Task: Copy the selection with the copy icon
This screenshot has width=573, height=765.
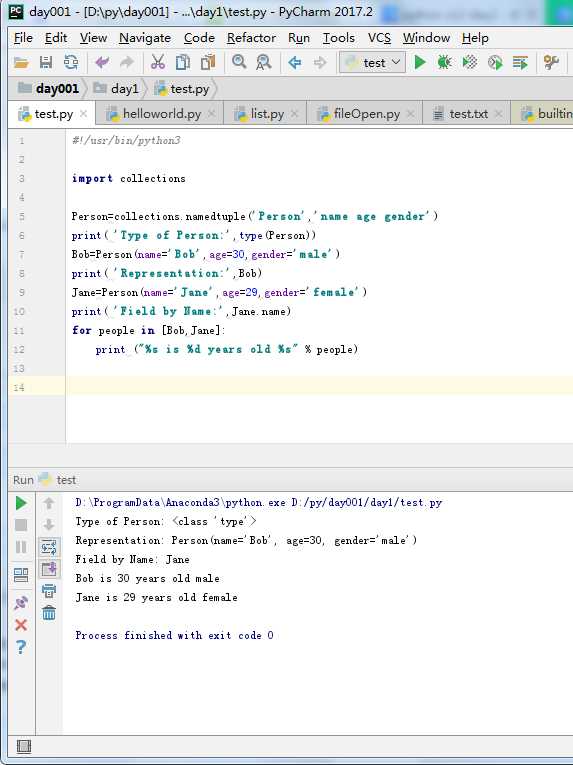Action: [183, 62]
